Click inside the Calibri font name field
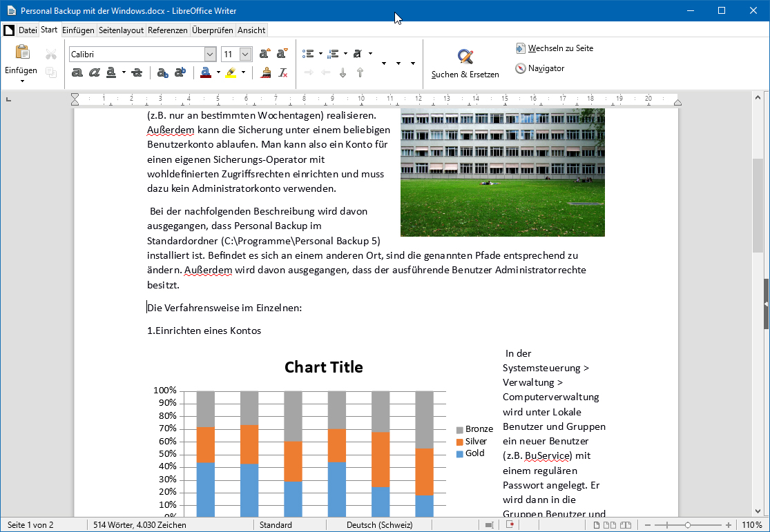The height and width of the screenshot is (532, 770). point(137,54)
